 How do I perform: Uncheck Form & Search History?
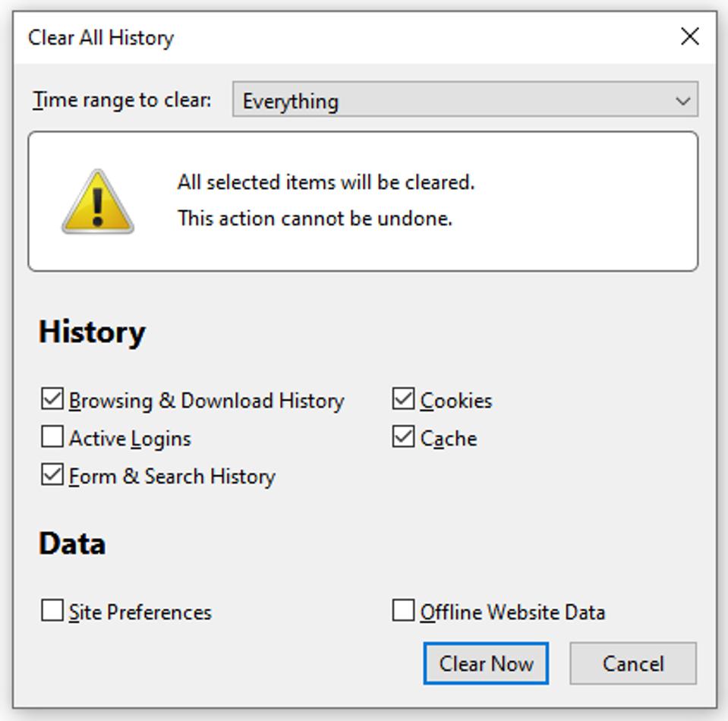point(52,475)
